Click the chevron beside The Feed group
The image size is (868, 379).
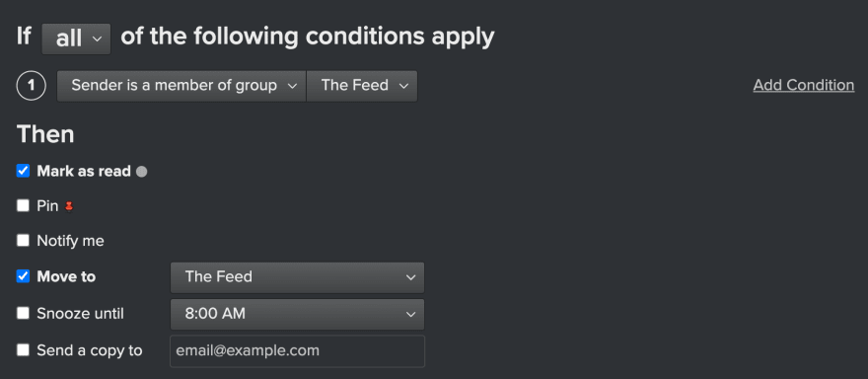403,86
